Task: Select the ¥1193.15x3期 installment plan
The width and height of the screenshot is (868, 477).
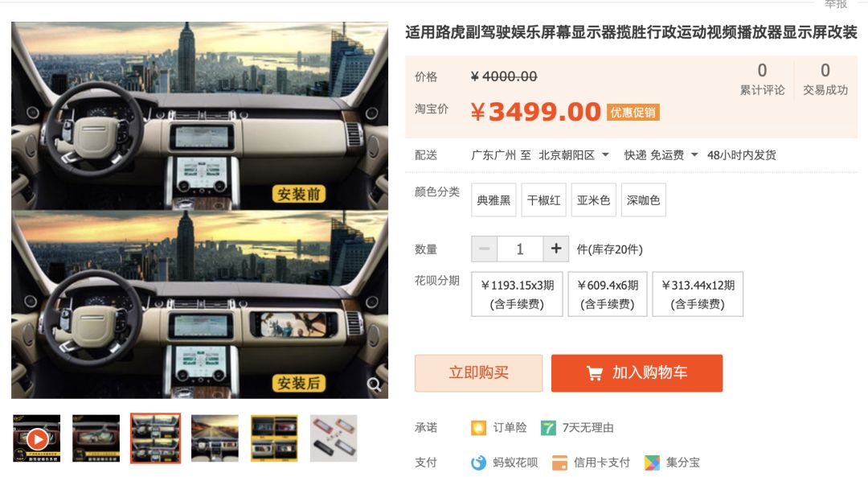Action: click(517, 294)
